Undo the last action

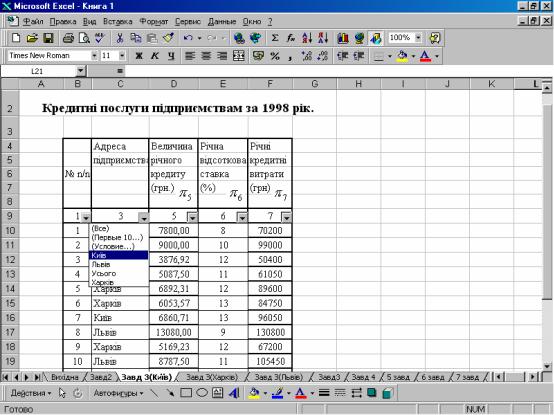click(x=188, y=38)
